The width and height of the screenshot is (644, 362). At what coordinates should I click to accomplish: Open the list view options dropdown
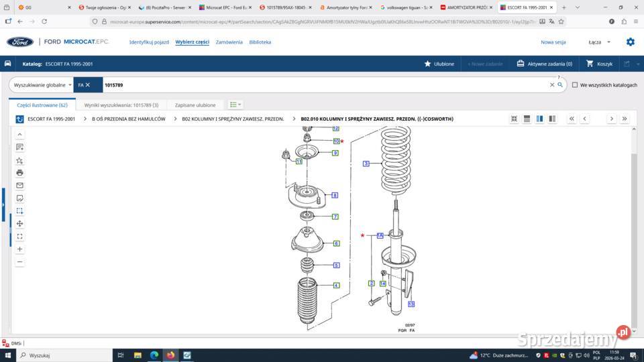[x=235, y=105]
